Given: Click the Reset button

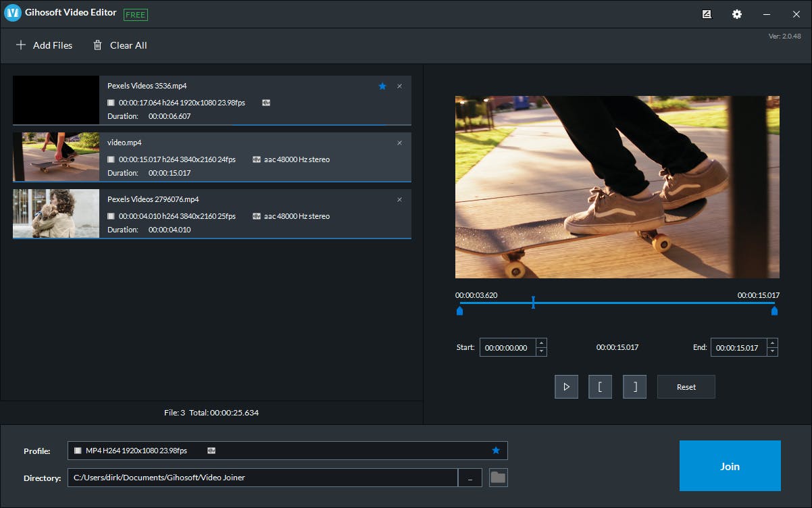Looking at the screenshot, I should point(686,387).
